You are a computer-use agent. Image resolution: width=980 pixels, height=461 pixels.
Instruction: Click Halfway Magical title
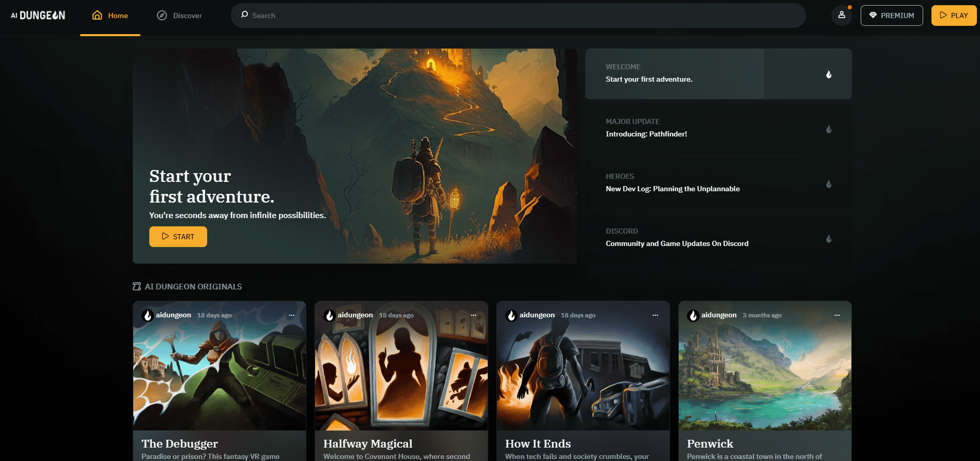[x=368, y=443]
